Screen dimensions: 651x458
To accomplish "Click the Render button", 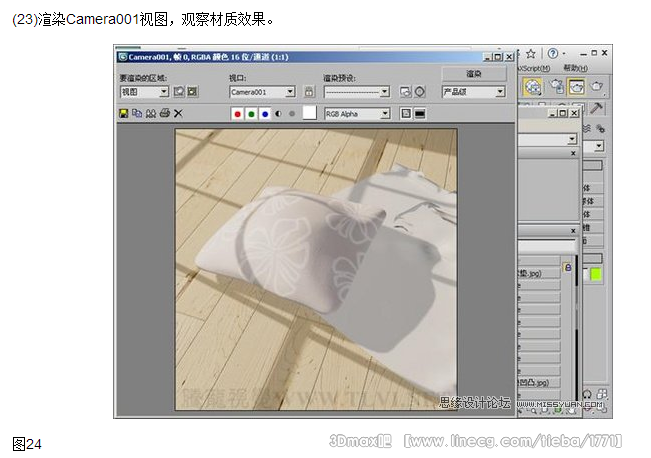I will tap(474, 74).
